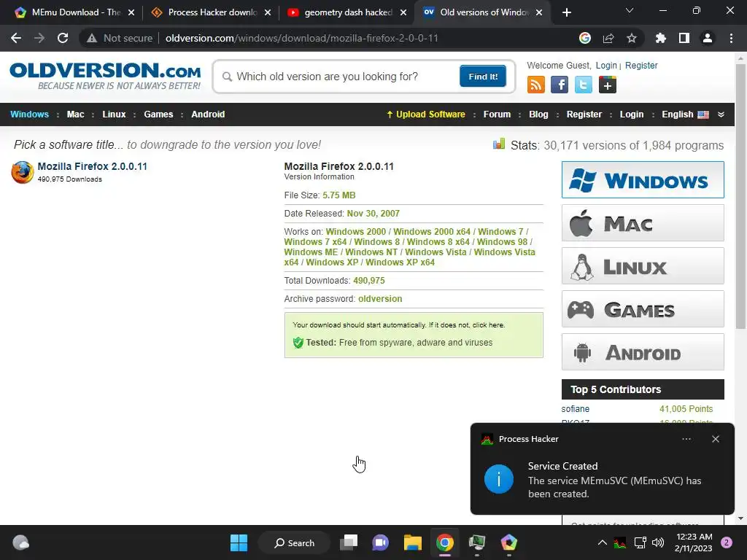This screenshot has width=747, height=560.
Task: Open the Facebook icon in header
Action: click(x=560, y=85)
